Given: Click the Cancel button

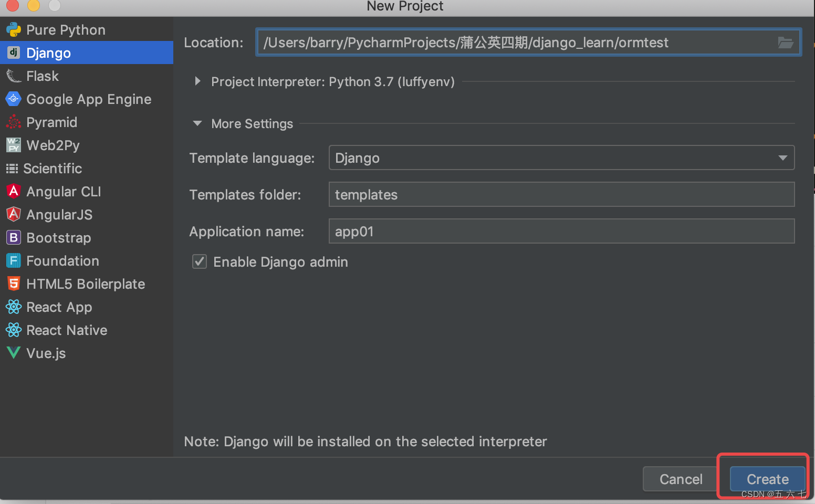Looking at the screenshot, I should pyautogui.click(x=681, y=479).
